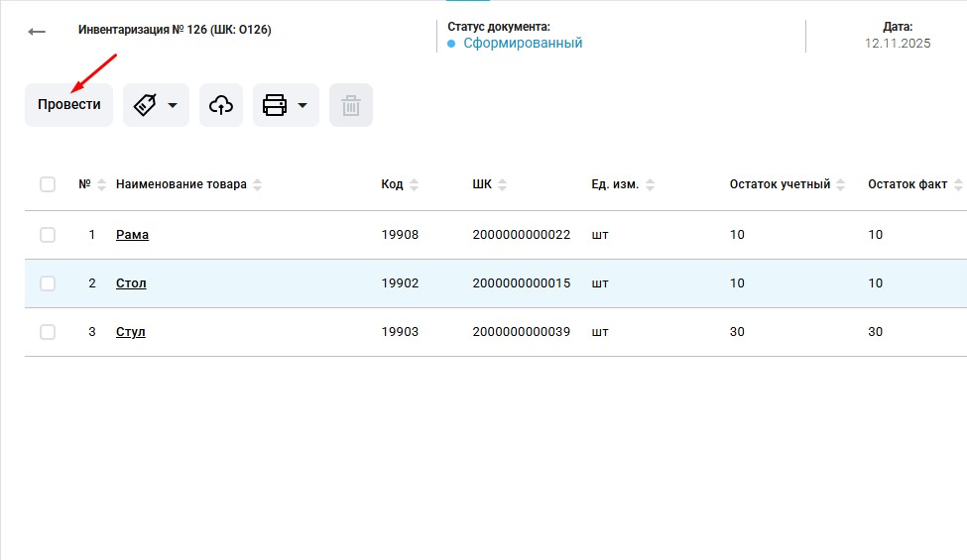Screen dimensions: 967x560
Task: Check the box for Рама row
Action: pos(48,235)
